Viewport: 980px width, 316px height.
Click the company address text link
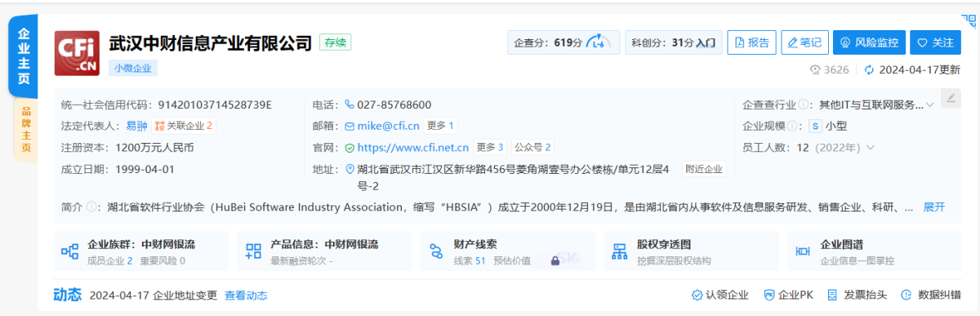click(x=513, y=177)
